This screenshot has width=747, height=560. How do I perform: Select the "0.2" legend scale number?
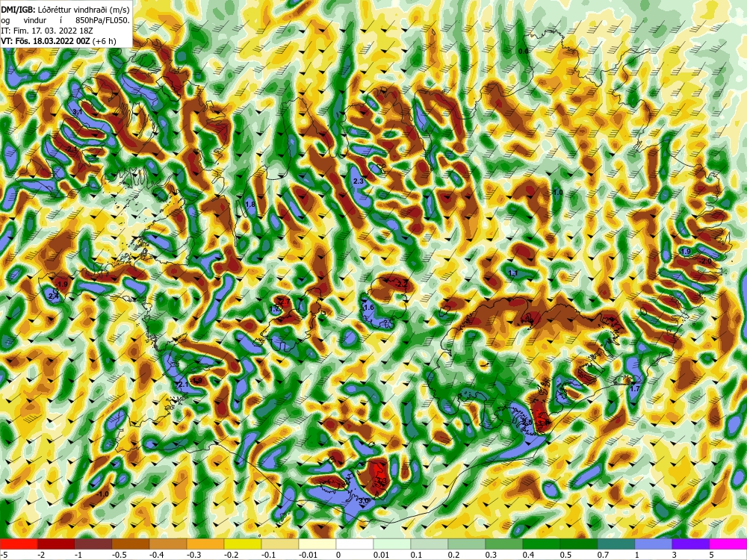(453, 555)
